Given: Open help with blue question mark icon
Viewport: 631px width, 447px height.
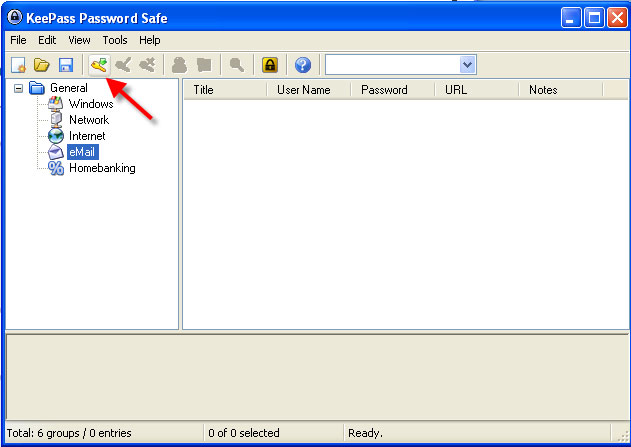Looking at the screenshot, I should [303, 65].
